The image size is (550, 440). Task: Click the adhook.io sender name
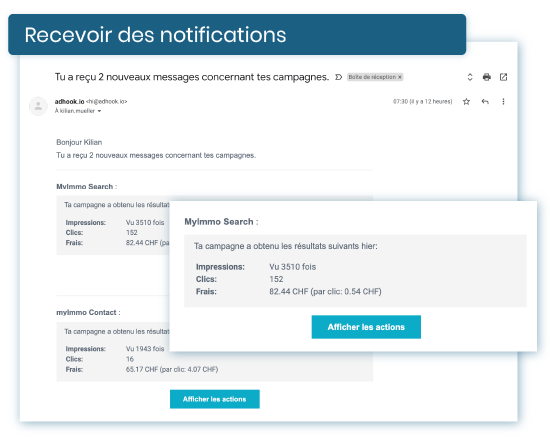[69, 101]
